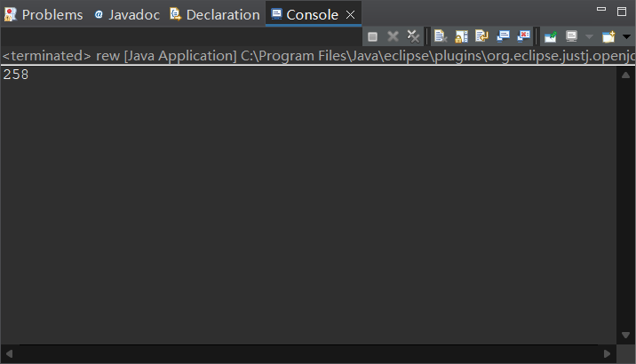Click the vertical scrollbar up arrow

click(625, 75)
